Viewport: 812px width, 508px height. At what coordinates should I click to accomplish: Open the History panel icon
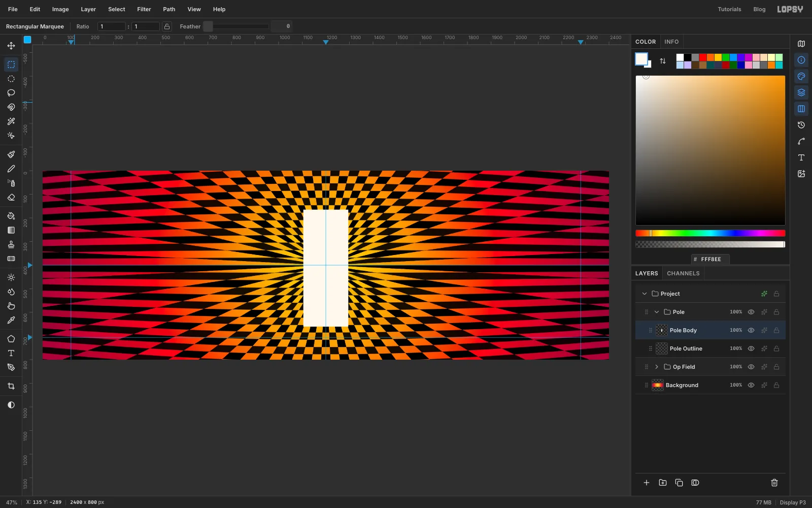pos(801,125)
